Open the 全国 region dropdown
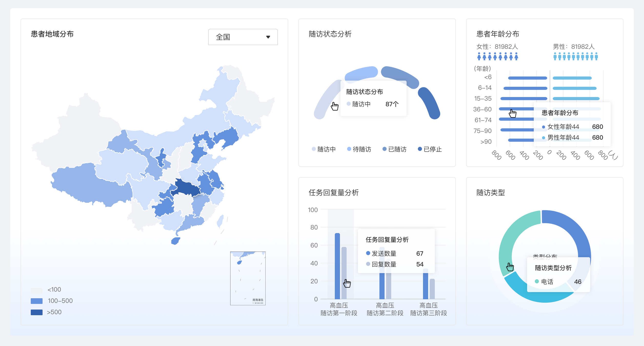 pos(243,37)
